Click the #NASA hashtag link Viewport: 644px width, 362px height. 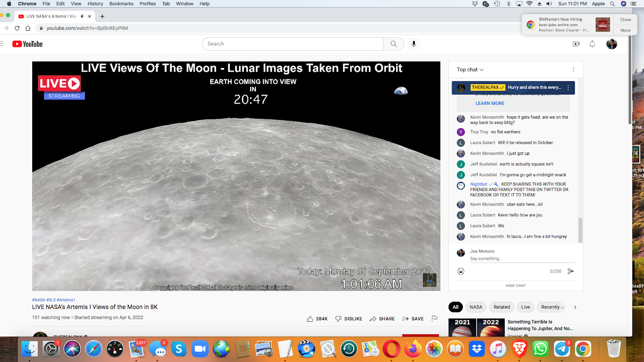point(39,300)
